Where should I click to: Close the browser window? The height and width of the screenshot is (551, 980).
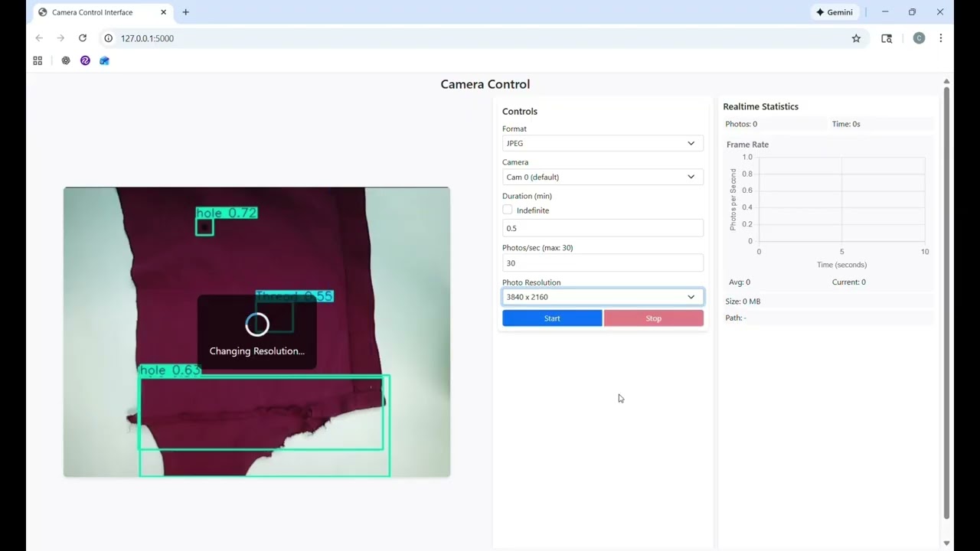coord(939,12)
